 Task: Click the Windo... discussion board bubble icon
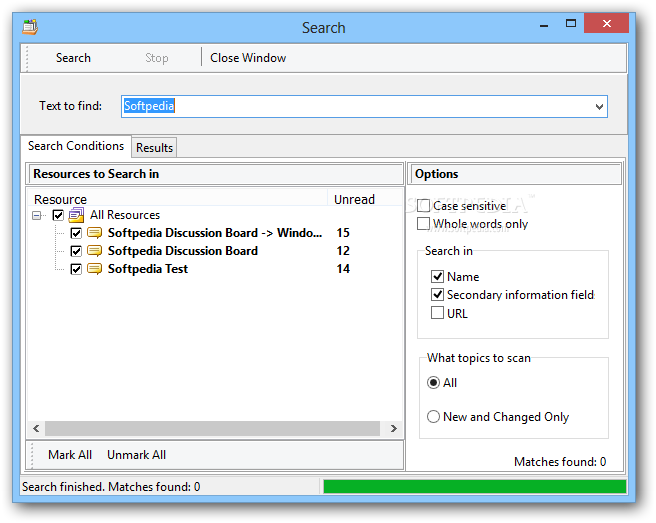95,233
